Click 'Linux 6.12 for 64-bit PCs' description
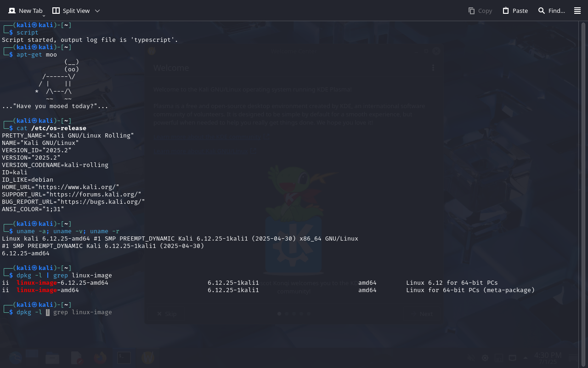588x368 pixels. (452, 283)
